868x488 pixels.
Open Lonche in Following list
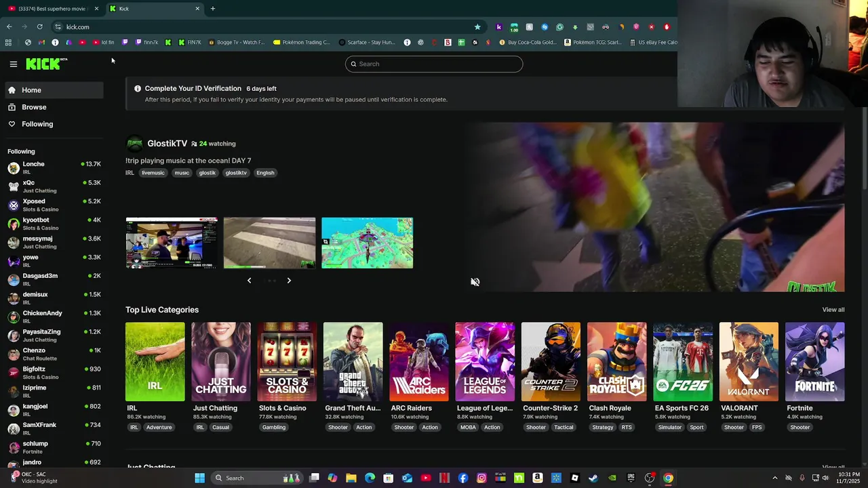pos(53,167)
